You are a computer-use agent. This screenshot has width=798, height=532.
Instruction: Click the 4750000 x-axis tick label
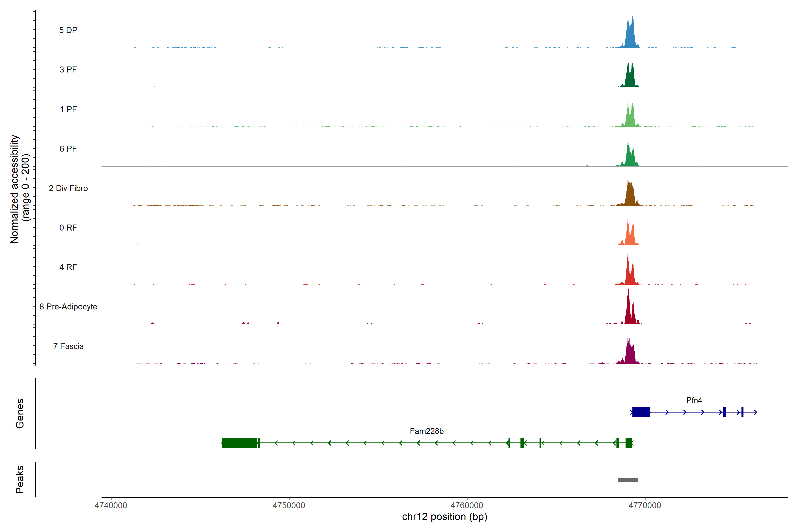pos(289,506)
